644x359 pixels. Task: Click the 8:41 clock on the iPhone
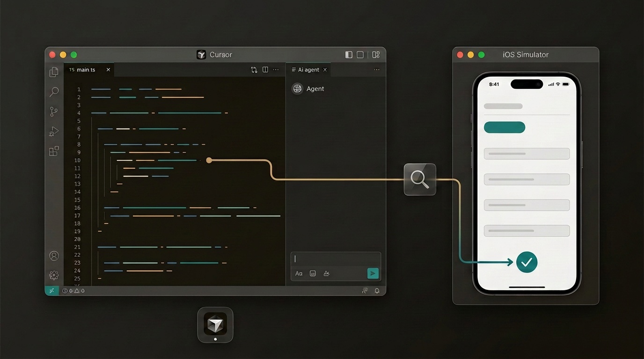494,85
